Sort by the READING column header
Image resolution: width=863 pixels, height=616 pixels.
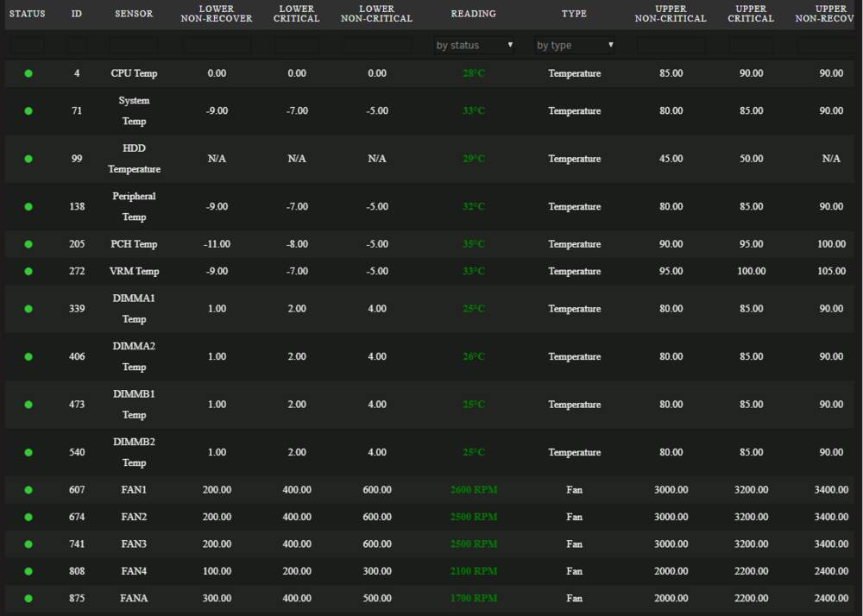click(x=473, y=14)
